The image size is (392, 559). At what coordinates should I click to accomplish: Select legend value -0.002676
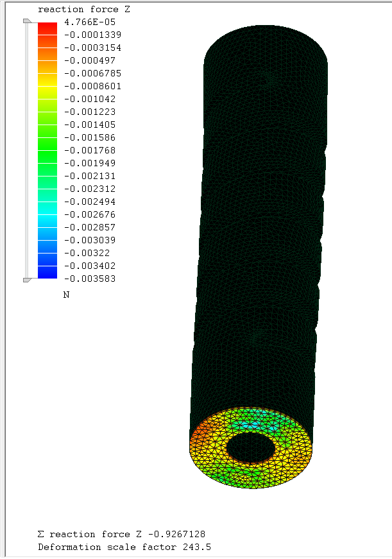90,214
